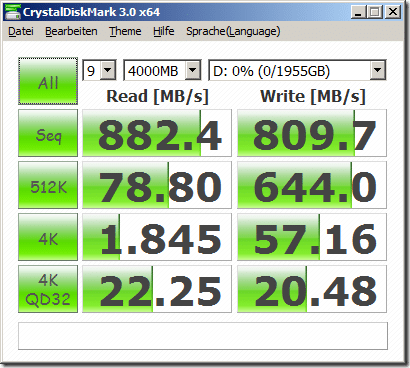
Task: Select the 512K read result 78.80
Action: coord(157,185)
